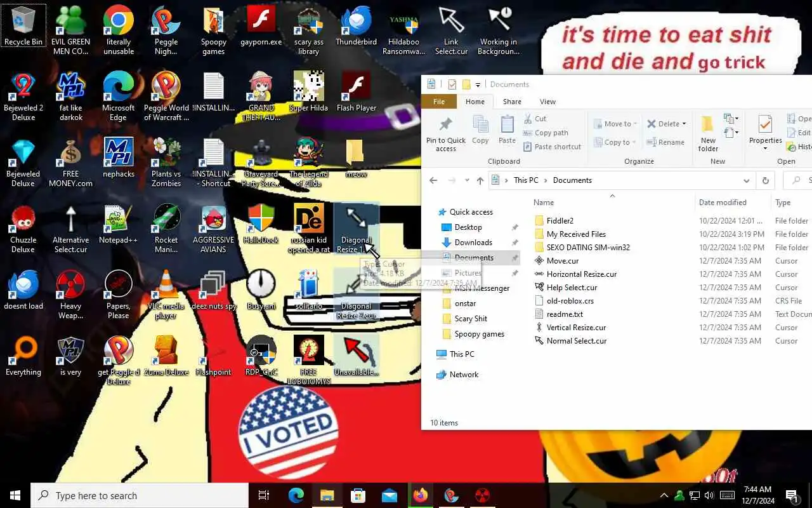The image size is (812, 508).
Task: Open the EVIL GREEN MEN desktop icon
Action: (70, 29)
